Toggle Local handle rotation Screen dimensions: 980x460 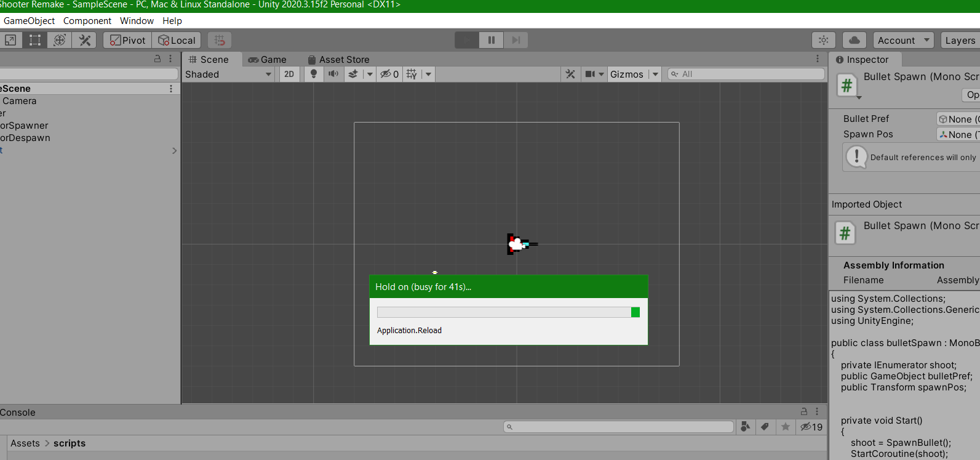point(177,40)
